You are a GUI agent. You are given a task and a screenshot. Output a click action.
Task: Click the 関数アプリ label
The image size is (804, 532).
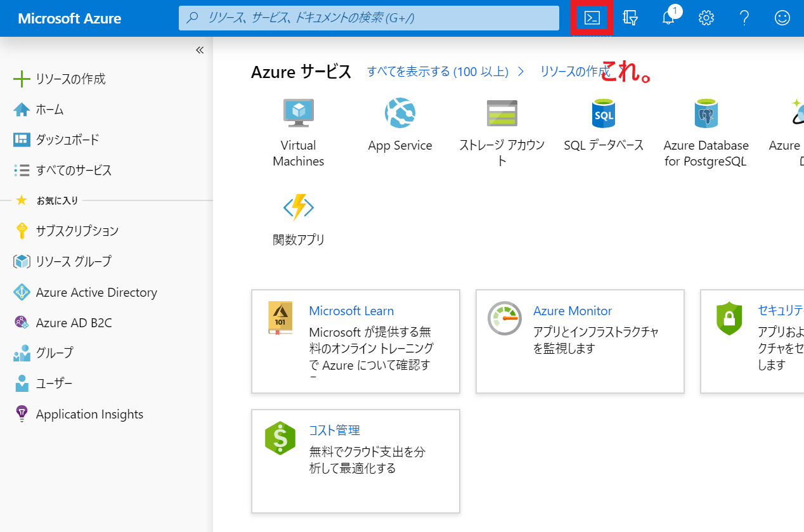298,240
